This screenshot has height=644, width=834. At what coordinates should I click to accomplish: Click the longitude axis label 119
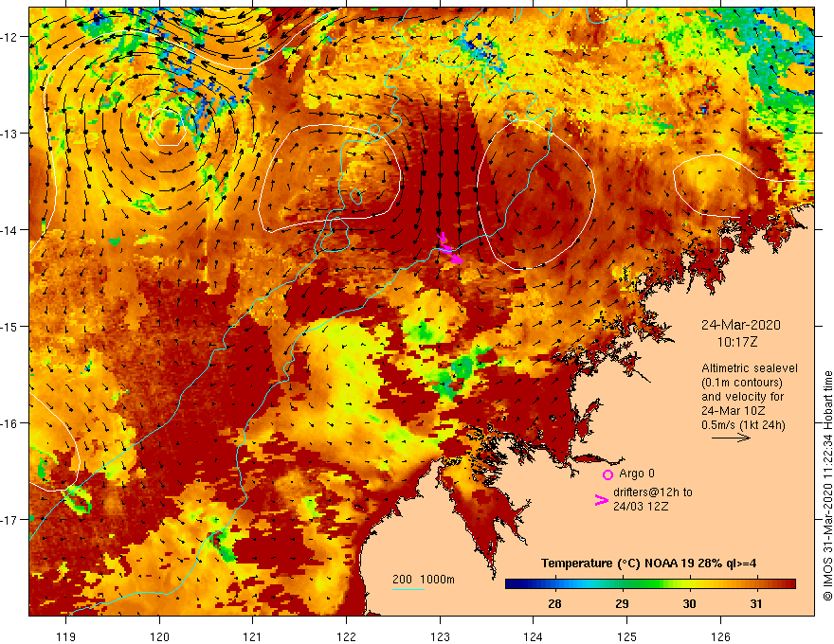click(66, 636)
